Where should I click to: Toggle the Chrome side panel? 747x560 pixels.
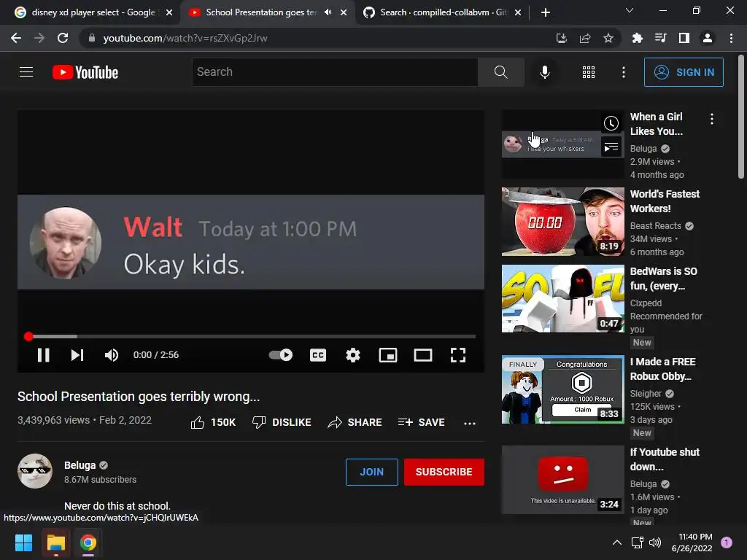(684, 38)
